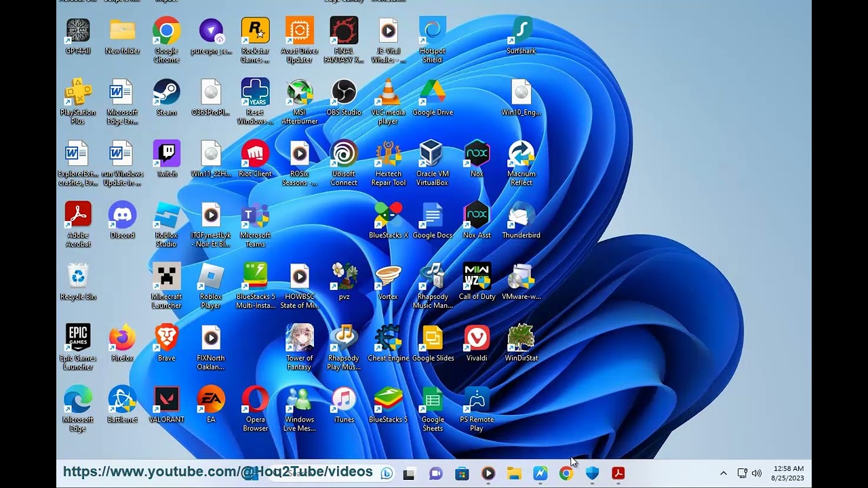
Task: Open the BlueStacks X icon
Action: [x=389, y=215]
